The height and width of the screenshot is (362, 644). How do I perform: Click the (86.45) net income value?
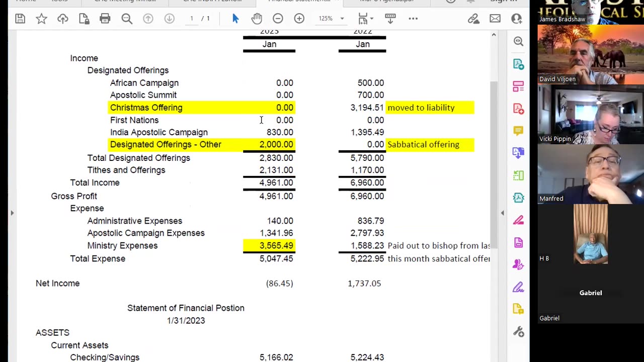(x=279, y=284)
